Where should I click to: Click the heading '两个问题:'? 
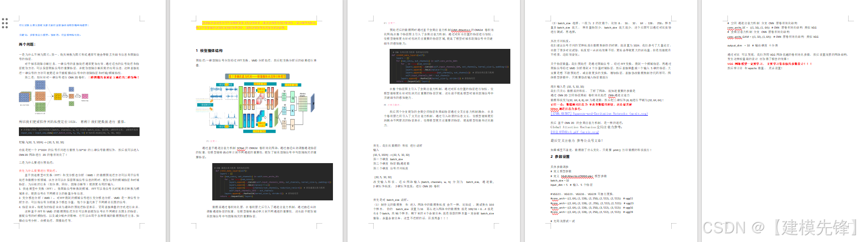pyautogui.click(x=27, y=45)
